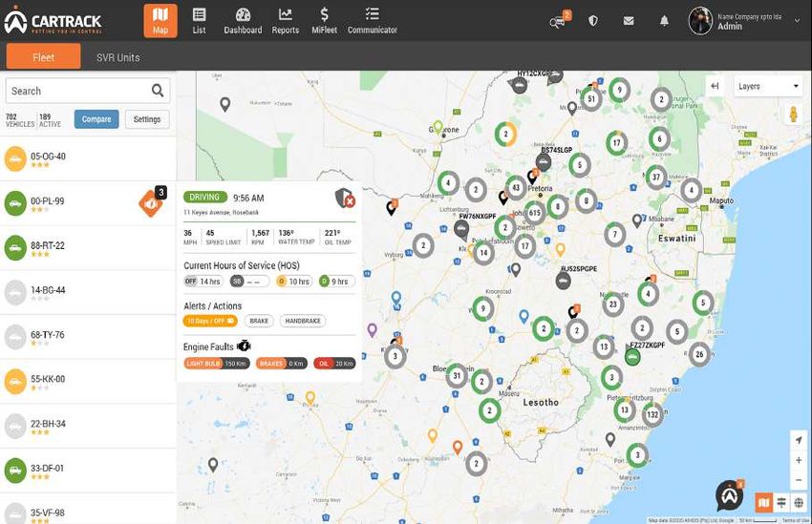Click the BRAKES 0 Km fault bar

click(x=282, y=364)
